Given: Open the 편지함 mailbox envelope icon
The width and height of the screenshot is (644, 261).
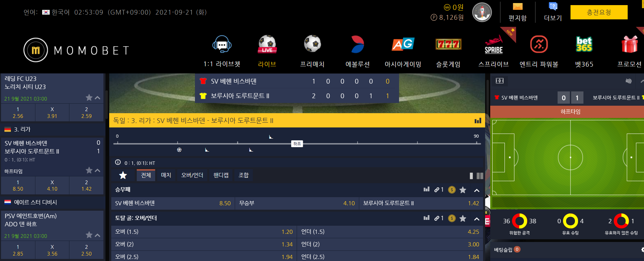Looking at the screenshot, I should pyautogui.click(x=517, y=6).
